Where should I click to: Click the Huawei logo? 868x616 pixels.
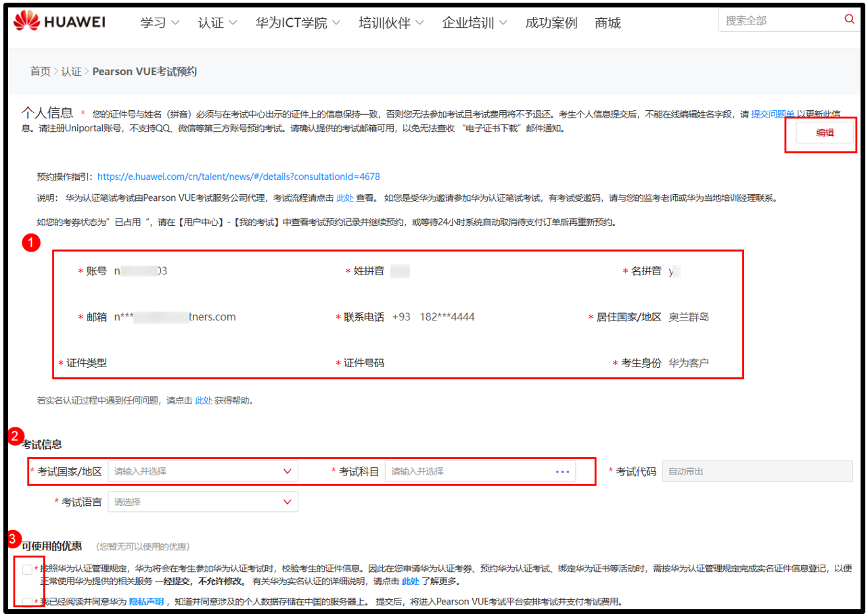60,22
